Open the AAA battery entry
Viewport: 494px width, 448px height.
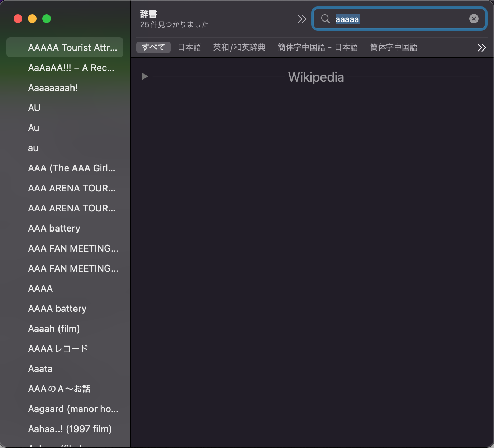(54, 228)
